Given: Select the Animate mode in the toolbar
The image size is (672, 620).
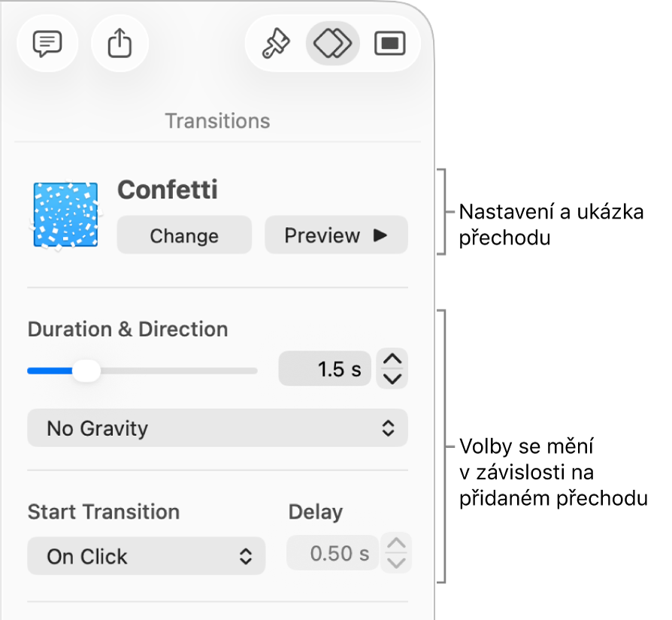Looking at the screenshot, I should tap(331, 44).
